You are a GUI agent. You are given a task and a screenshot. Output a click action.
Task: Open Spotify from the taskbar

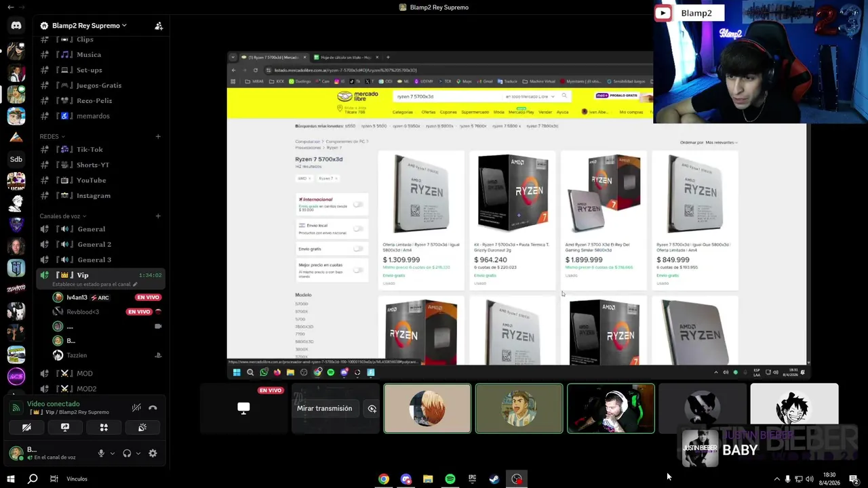pos(450,479)
